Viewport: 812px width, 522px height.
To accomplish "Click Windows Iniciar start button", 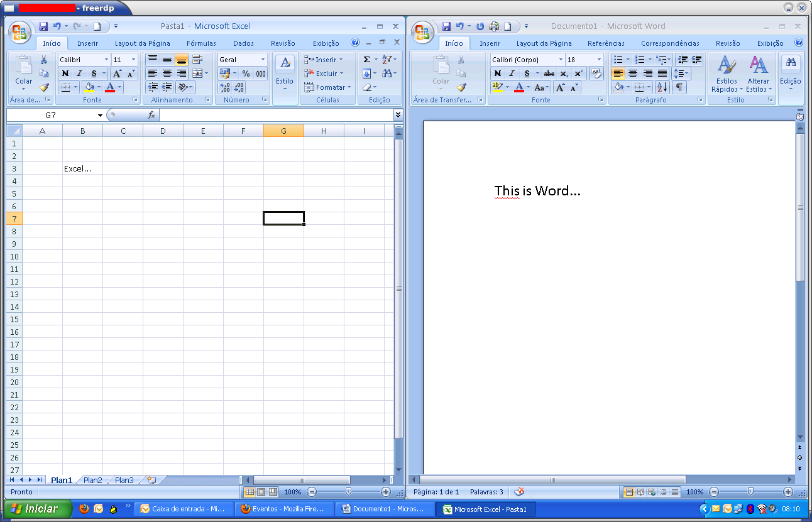I will tap(36, 509).
